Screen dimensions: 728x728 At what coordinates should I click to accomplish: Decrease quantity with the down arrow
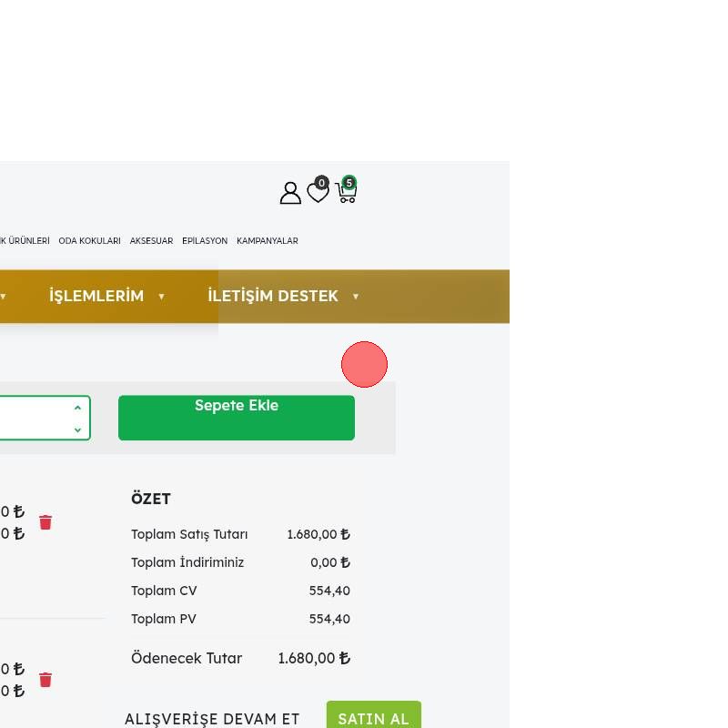coord(77,430)
